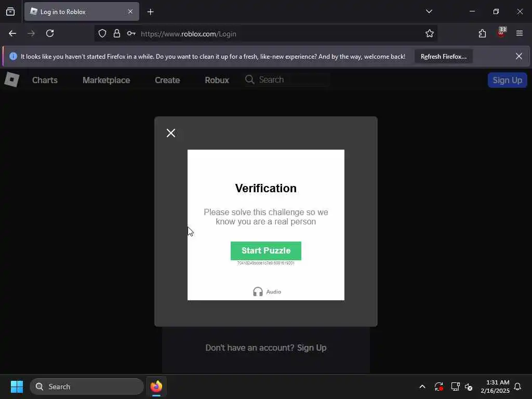Click the Firefox View icon beside the tabs

coord(10,12)
